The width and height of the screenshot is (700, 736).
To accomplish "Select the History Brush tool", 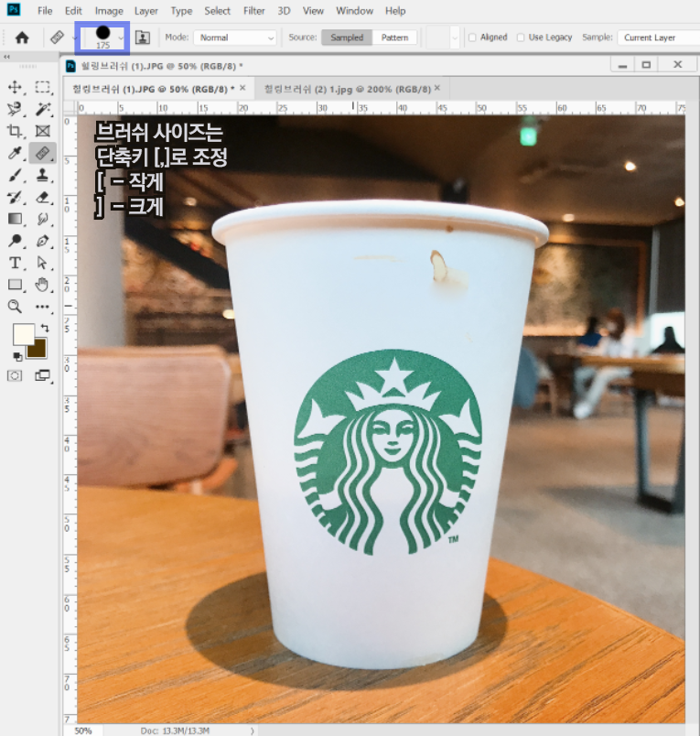I will [x=15, y=197].
